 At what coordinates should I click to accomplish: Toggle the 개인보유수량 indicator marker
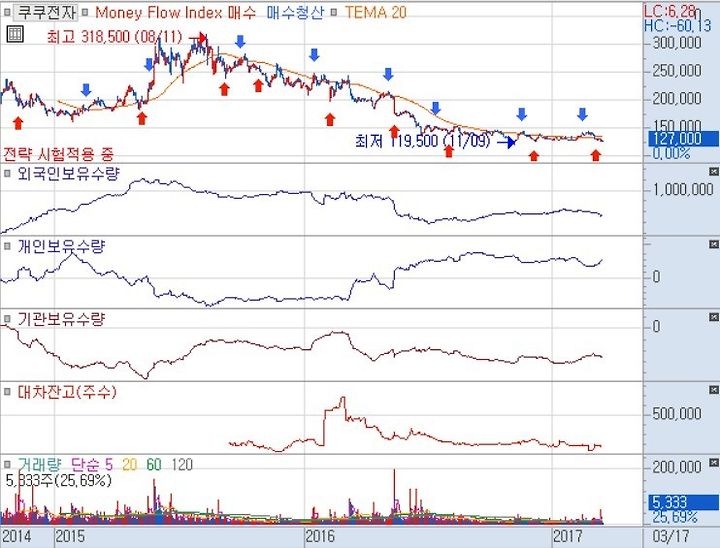[x=7, y=246]
